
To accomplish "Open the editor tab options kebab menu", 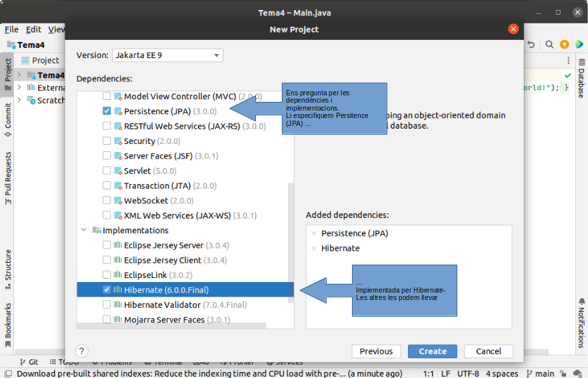I will coord(569,61).
